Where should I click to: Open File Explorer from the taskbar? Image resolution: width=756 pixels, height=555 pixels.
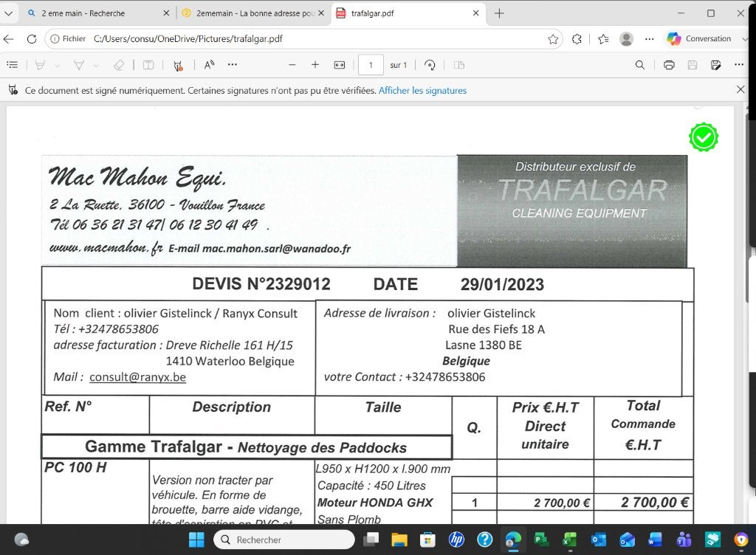pos(399,540)
